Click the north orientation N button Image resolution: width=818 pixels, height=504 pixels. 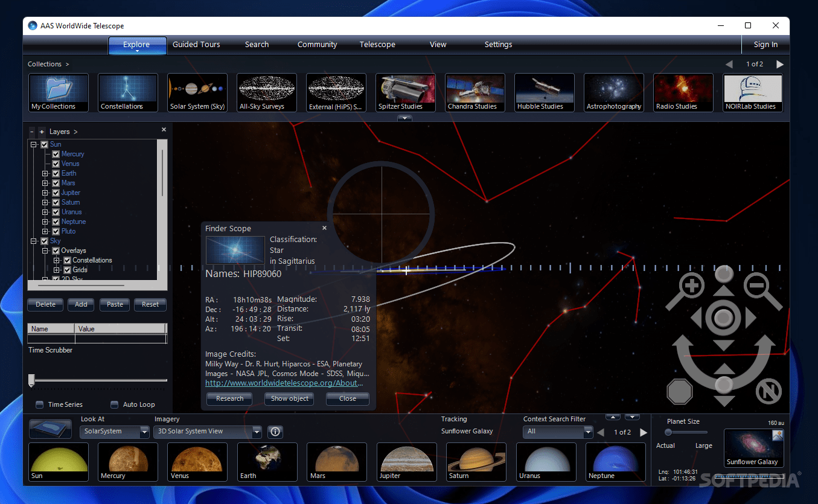click(768, 391)
